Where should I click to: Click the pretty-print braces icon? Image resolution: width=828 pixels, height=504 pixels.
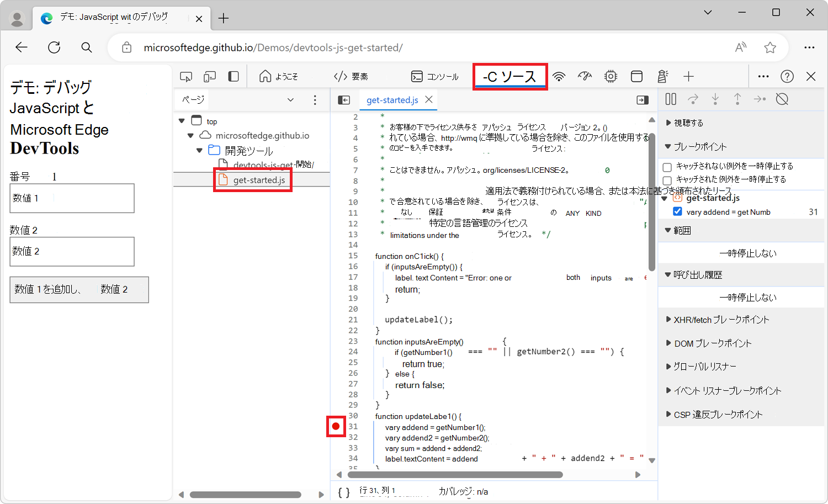(x=343, y=492)
